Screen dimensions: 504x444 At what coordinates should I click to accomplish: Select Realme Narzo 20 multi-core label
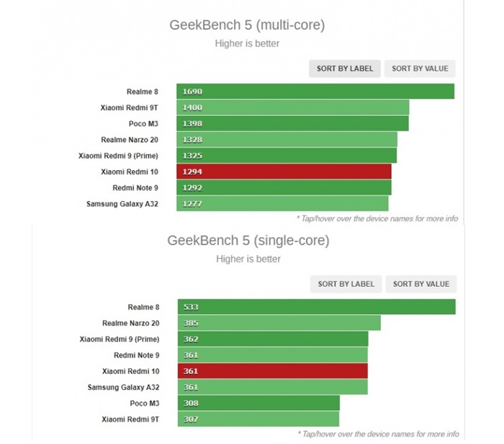point(129,139)
